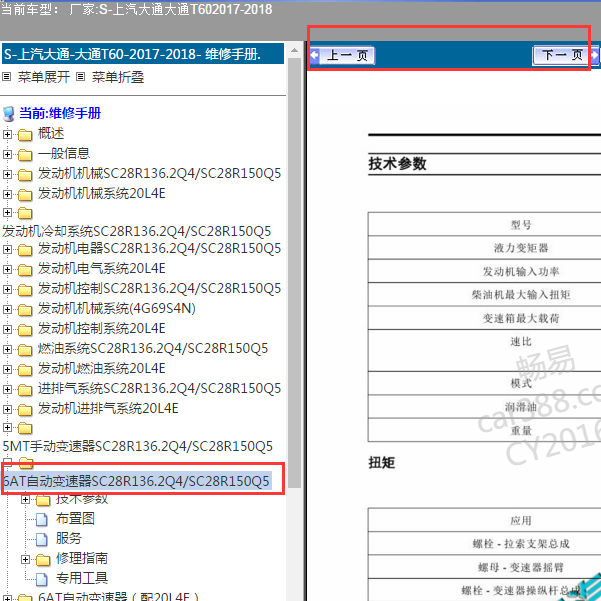Open 发动机机械SC28R136.2Q4/SC28R150Q5 item

pyautogui.click(x=159, y=174)
